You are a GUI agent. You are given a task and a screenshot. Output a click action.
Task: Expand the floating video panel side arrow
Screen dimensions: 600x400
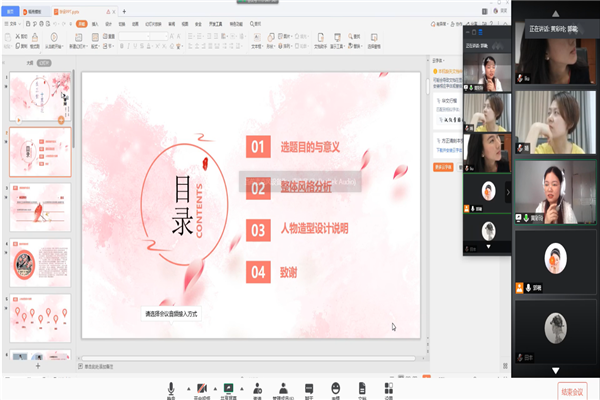click(x=507, y=192)
